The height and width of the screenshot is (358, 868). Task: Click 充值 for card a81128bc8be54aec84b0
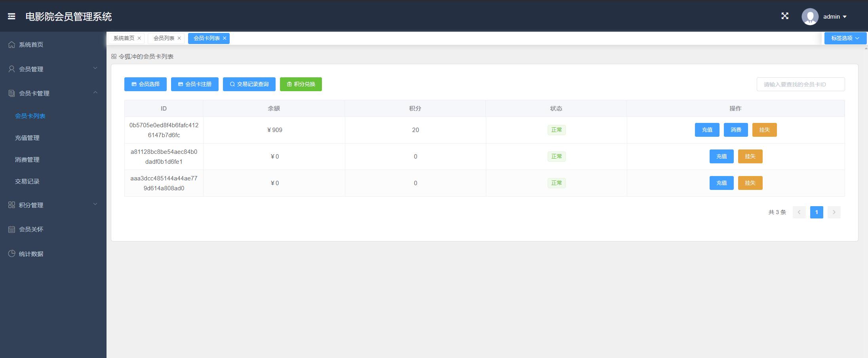[721, 156]
